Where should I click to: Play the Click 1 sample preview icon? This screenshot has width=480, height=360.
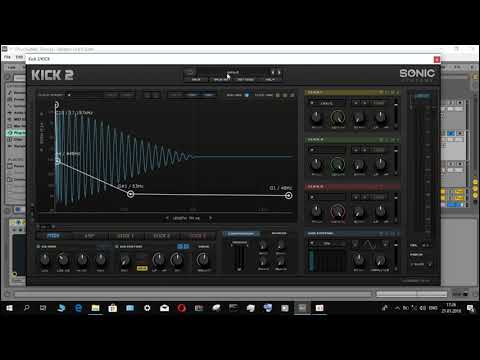coord(312,103)
